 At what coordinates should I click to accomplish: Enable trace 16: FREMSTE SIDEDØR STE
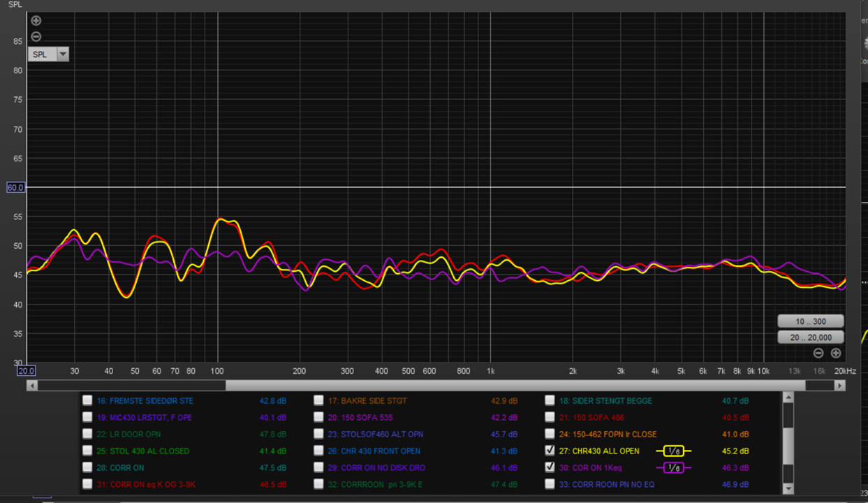click(87, 400)
